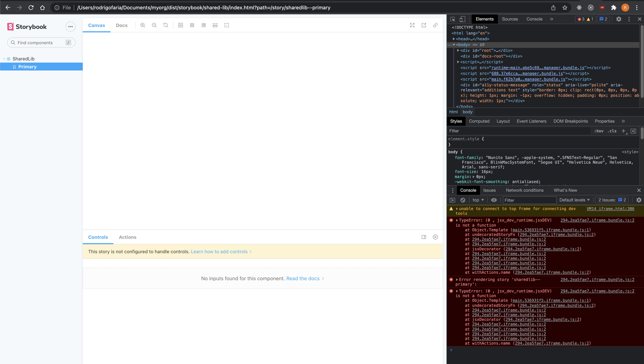Image resolution: width=644 pixels, height=364 pixels.
Task: Expand the margin shorthand property triangle
Action: click(473, 177)
